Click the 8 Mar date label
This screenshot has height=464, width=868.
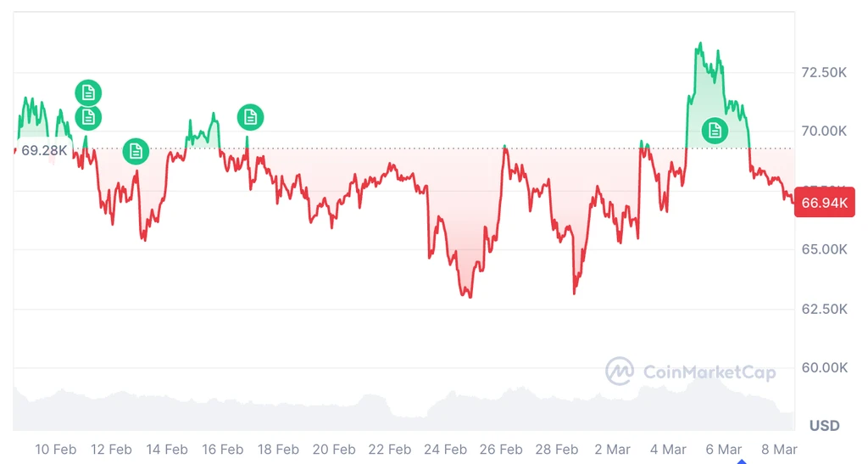[779, 449]
